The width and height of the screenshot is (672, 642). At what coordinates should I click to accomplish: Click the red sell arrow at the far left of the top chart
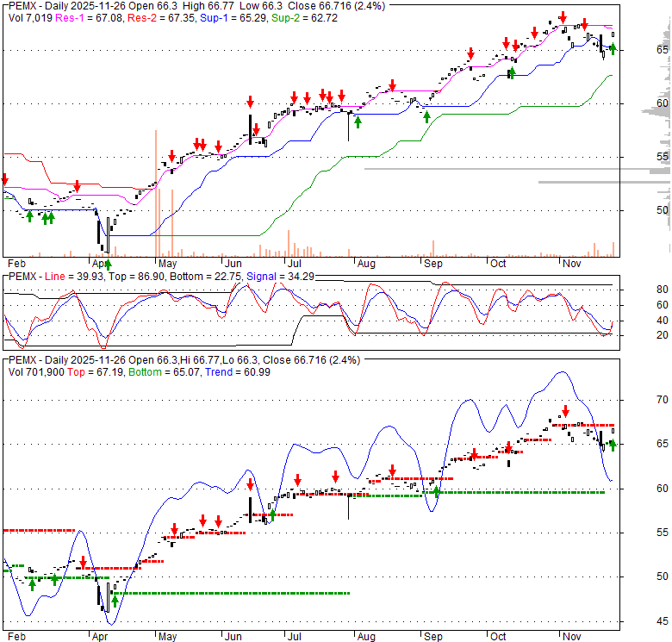tap(4, 179)
